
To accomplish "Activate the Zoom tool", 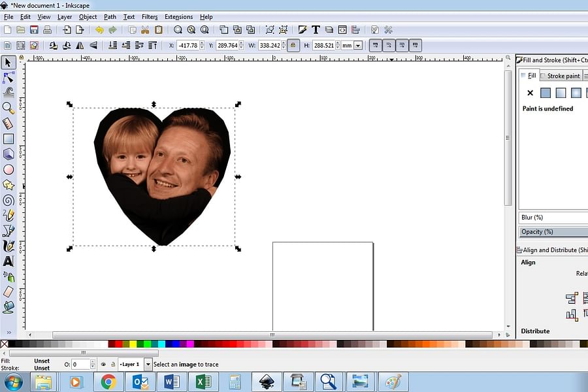I will point(8,108).
